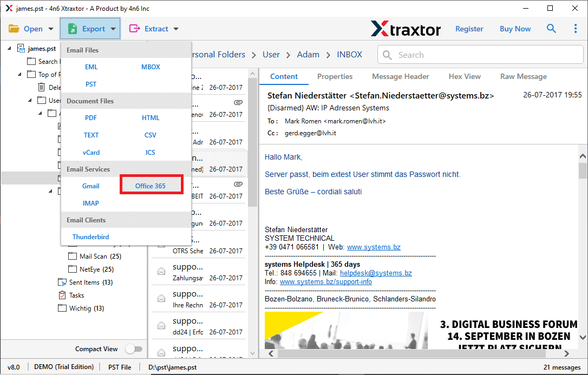The width and height of the screenshot is (588, 375).
Task: Click email content scroll down arrow
Action: 583,337
